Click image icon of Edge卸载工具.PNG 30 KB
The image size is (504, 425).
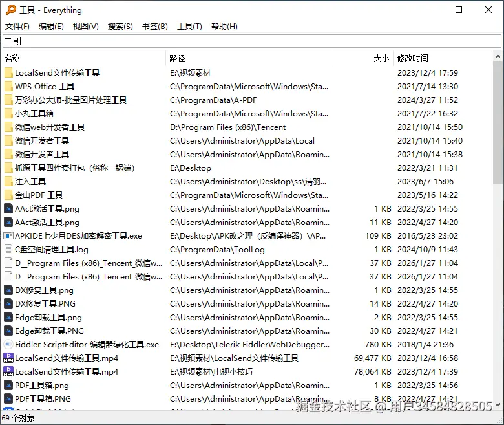[x=8, y=331]
